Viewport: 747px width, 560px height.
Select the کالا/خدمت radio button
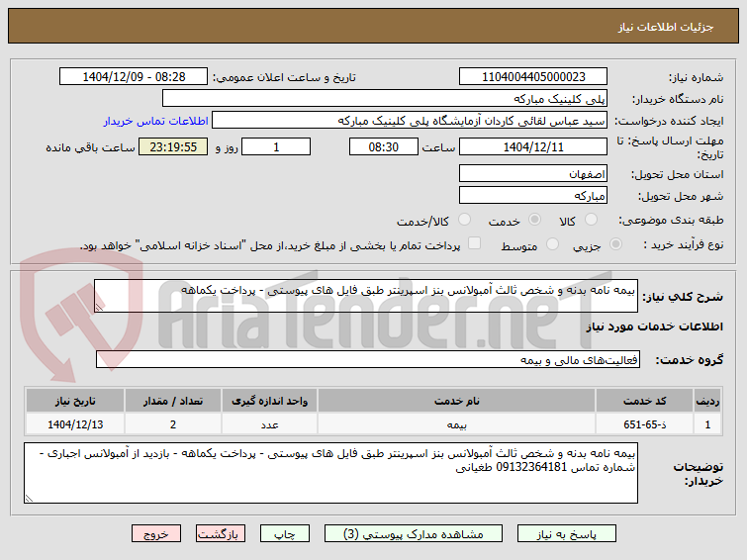click(x=464, y=220)
